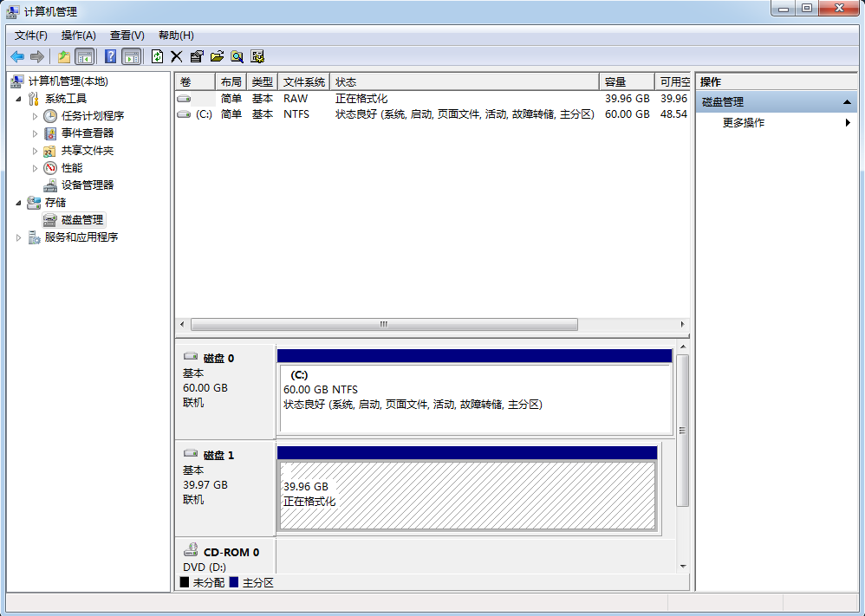The image size is (865, 616).
Task: Expand the 任务计划程序 tree node arrow
Action: (36, 116)
